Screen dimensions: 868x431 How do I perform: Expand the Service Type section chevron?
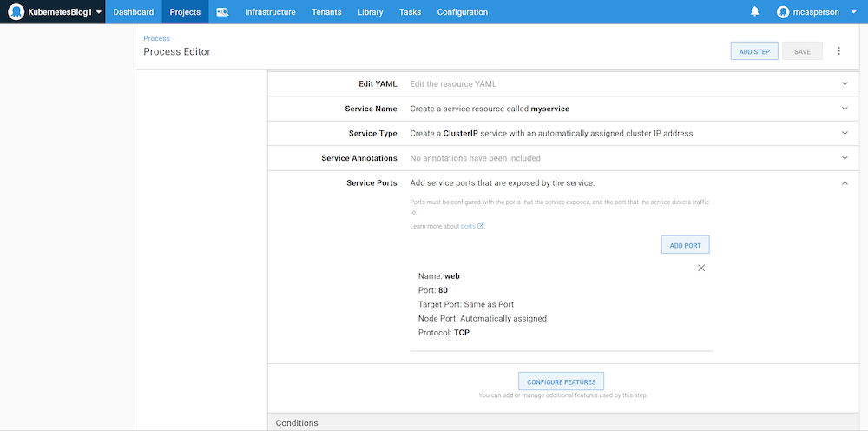[845, 133]
